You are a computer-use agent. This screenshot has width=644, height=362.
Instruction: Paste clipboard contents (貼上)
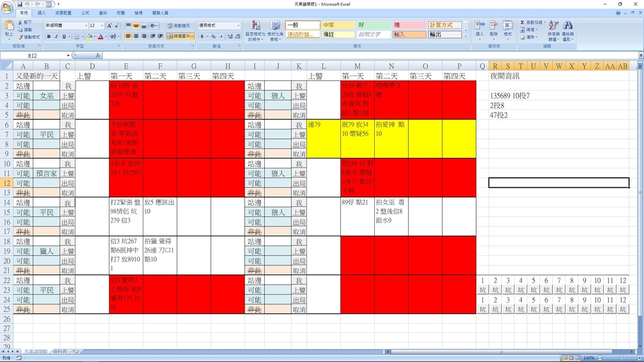(9, 30)
